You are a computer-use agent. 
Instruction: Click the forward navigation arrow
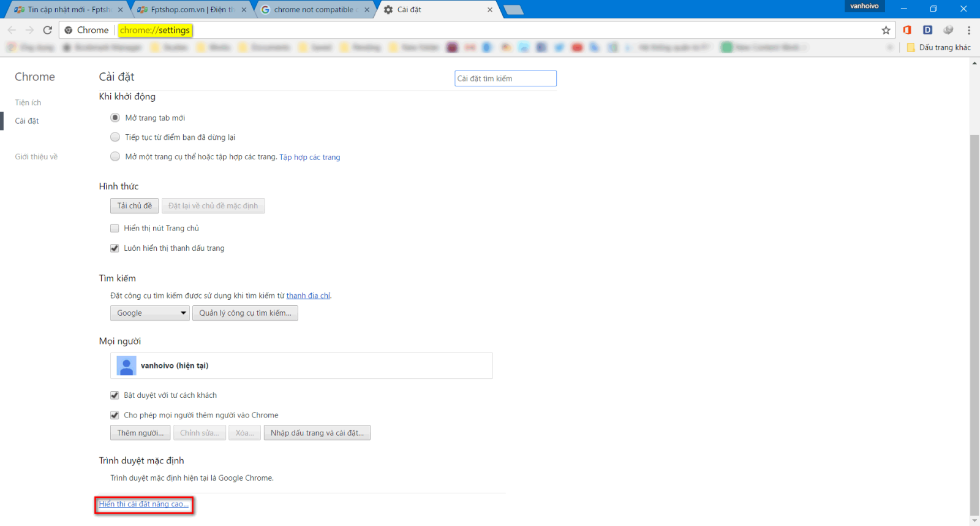point(29,30)
